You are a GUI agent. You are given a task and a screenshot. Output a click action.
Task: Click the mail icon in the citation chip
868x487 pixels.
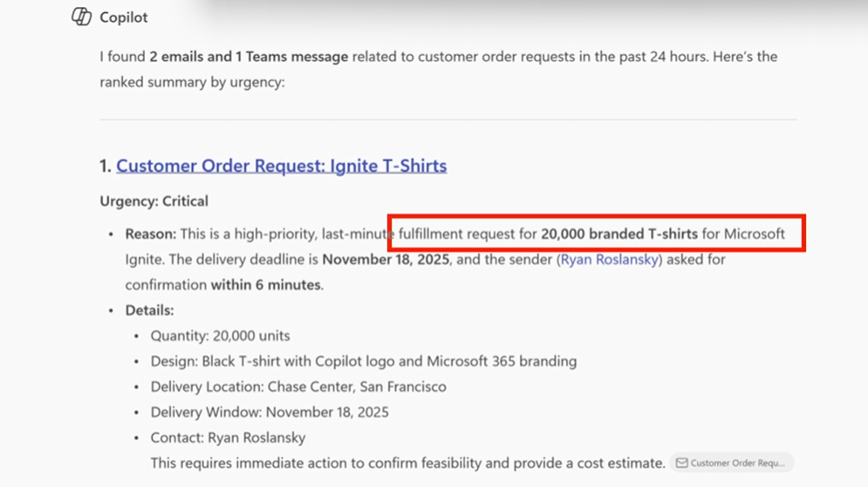[x=681, y=463]
